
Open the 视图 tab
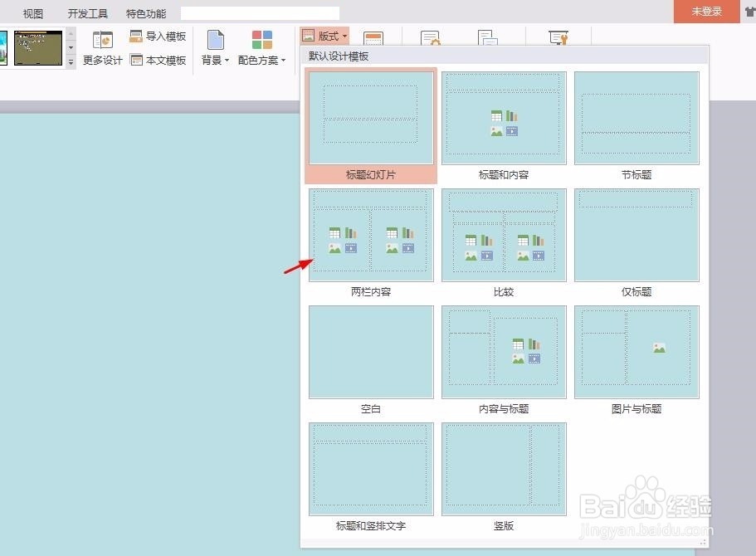(x=33, y=13)
